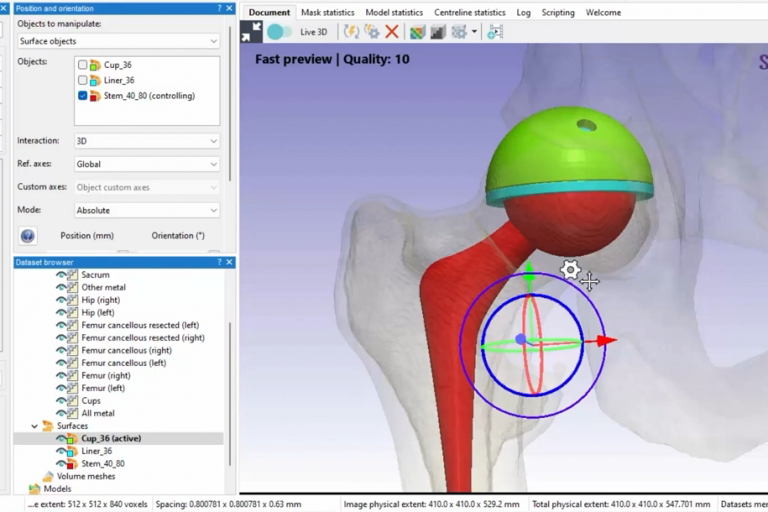Open the Scripting tab

(x=558, y=13)
